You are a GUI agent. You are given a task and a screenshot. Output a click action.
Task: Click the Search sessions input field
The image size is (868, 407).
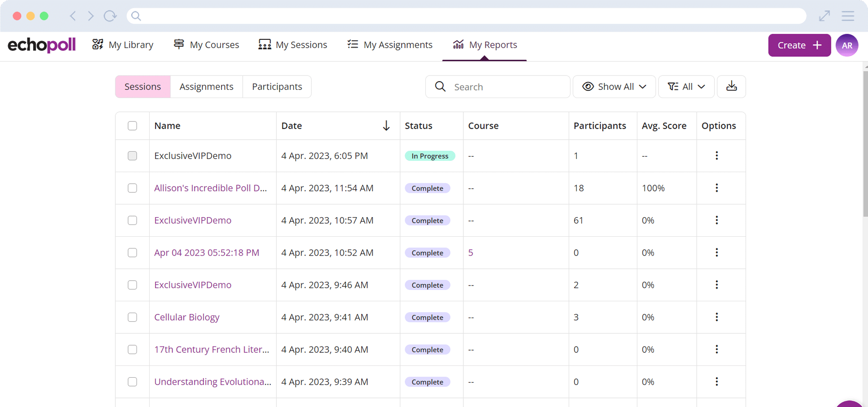click(497, 86)
